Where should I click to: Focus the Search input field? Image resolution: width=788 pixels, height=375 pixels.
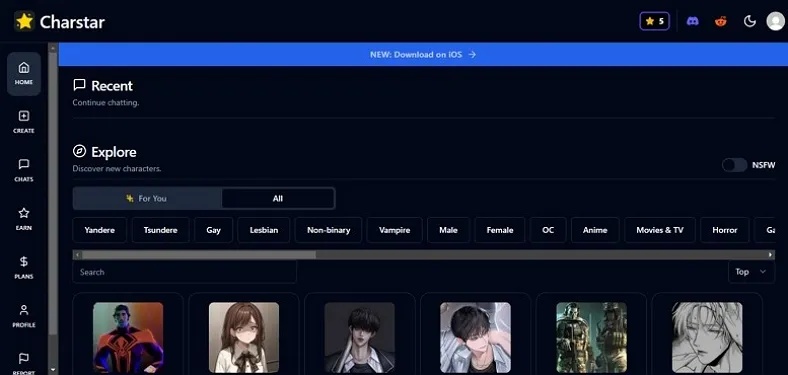184,272
